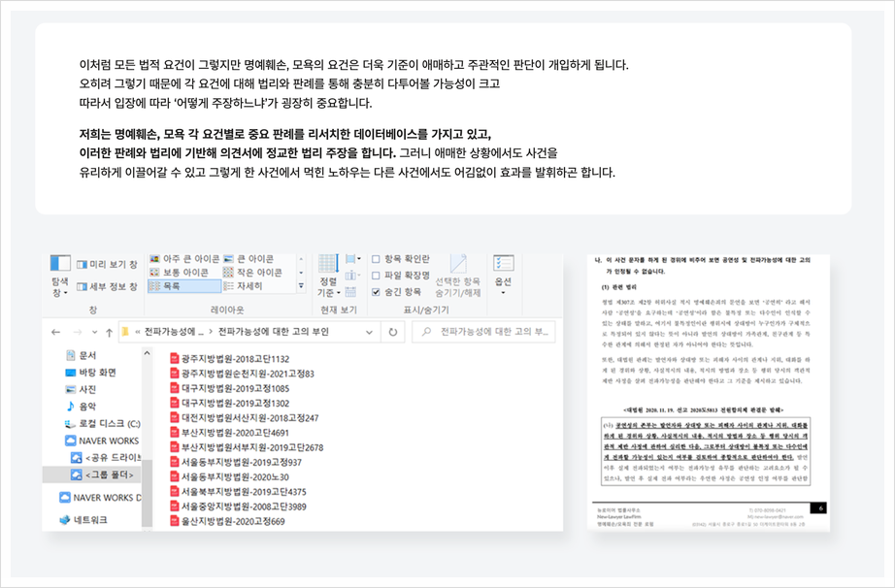Toggle the 세부 정보 창 details pane

107,286
